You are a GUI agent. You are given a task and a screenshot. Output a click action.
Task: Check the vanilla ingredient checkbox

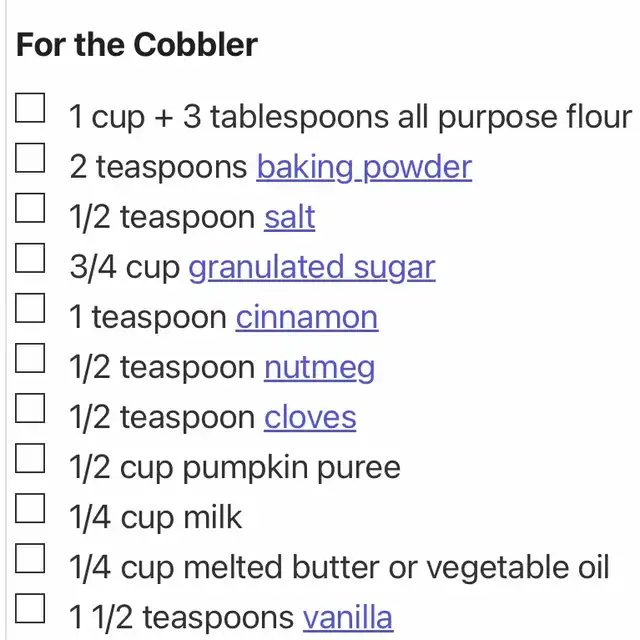[x=30, y=608]
